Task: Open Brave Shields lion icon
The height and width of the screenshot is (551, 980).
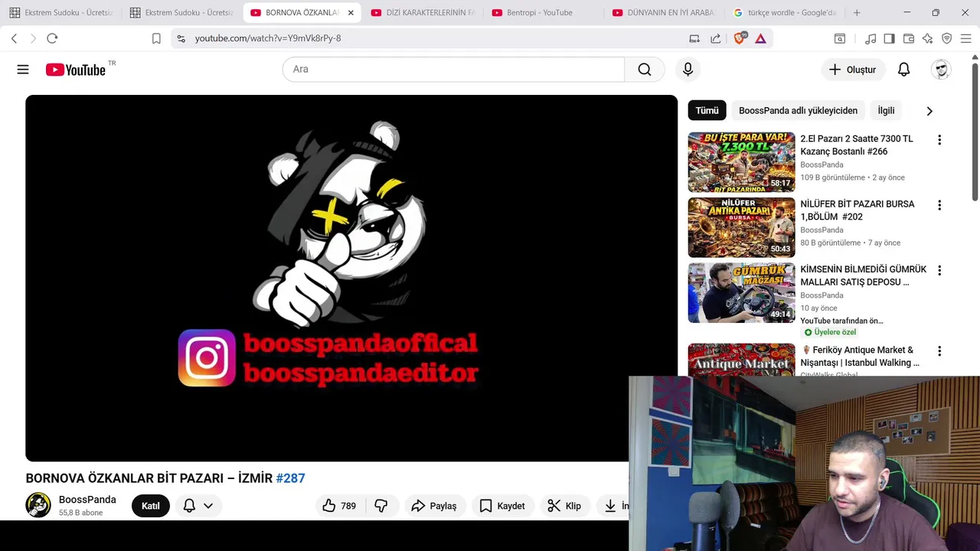Action: click(x=740, y=38)
